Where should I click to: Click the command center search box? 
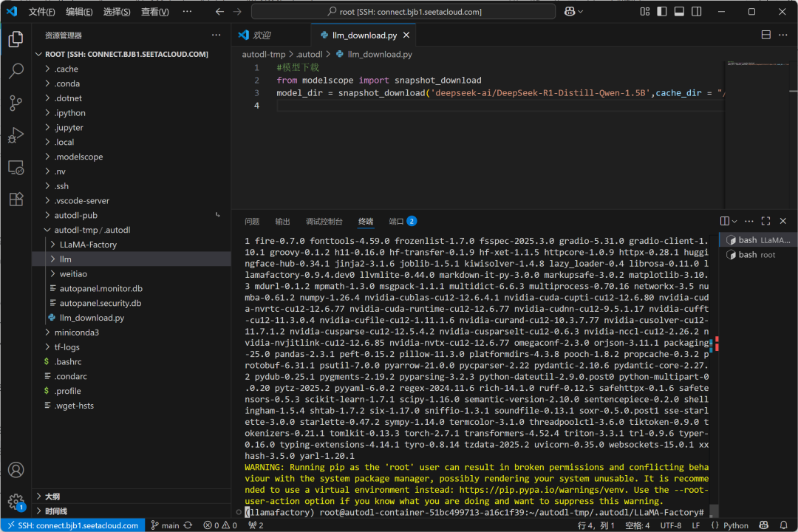click(403, 11)
